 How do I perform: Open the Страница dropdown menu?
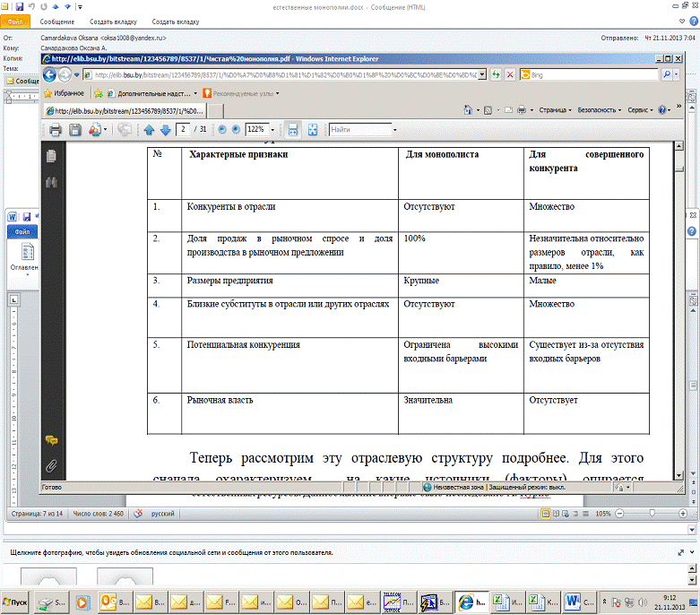click(555, 110)
